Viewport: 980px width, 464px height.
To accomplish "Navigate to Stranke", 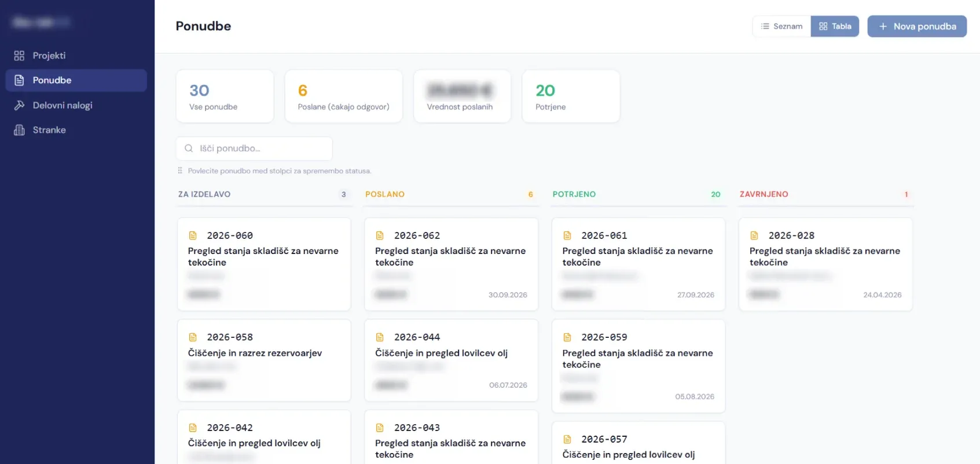I will [76, 130].
